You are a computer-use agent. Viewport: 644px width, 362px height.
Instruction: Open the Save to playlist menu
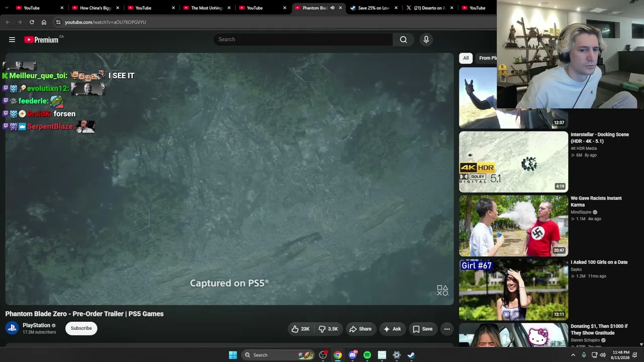pos(423,329)
